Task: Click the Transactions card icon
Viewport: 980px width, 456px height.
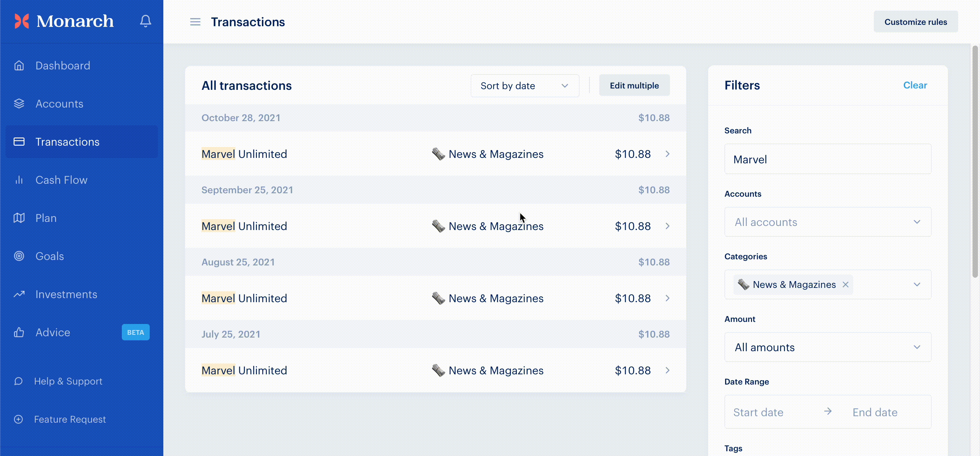Action: click(x=19, y=142)
